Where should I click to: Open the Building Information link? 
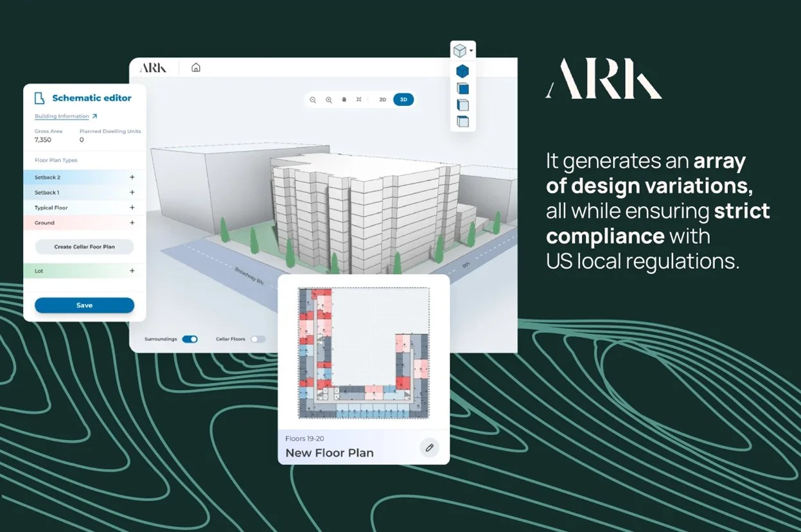click(x=62, y=116)
